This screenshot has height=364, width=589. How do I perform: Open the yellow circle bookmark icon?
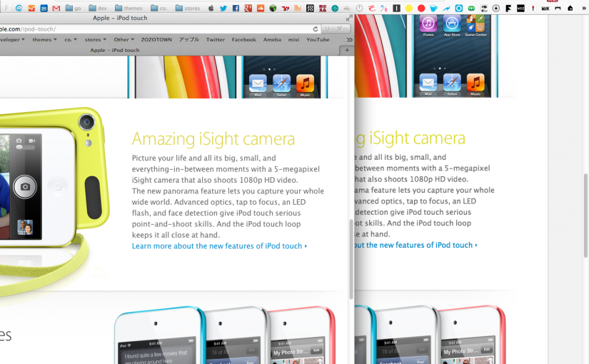click(408, 8)
